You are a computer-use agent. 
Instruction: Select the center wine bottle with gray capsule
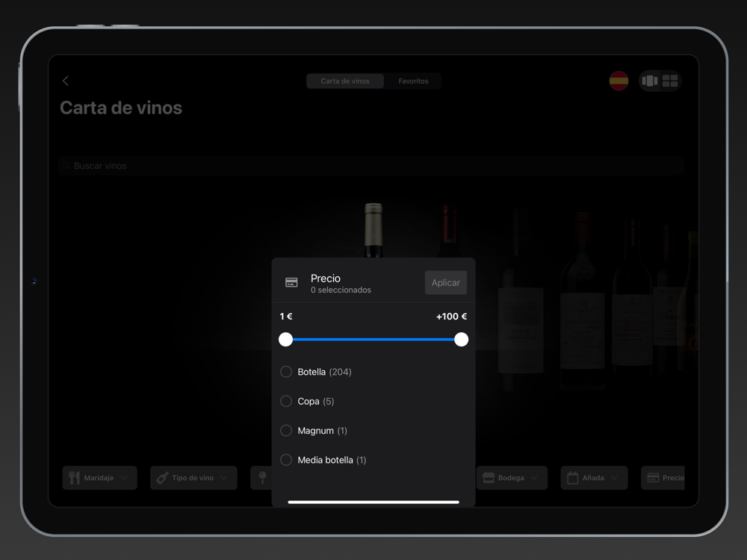373,231
